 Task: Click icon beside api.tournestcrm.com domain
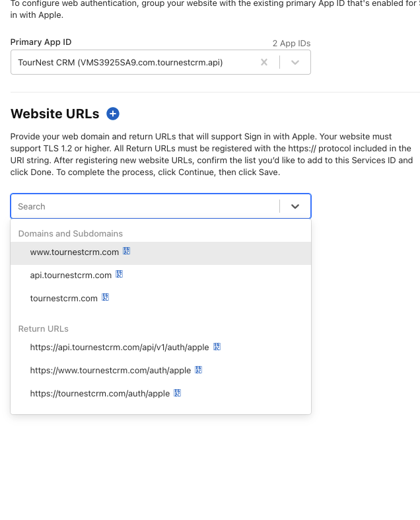click(120, 274)
